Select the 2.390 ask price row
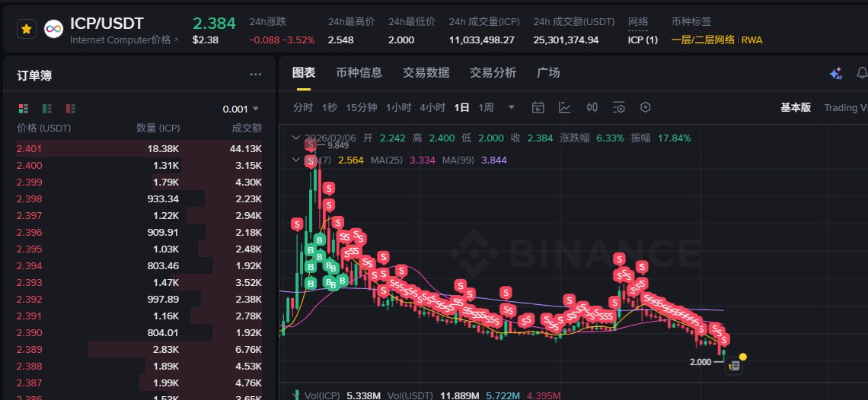 coord(139,332)
